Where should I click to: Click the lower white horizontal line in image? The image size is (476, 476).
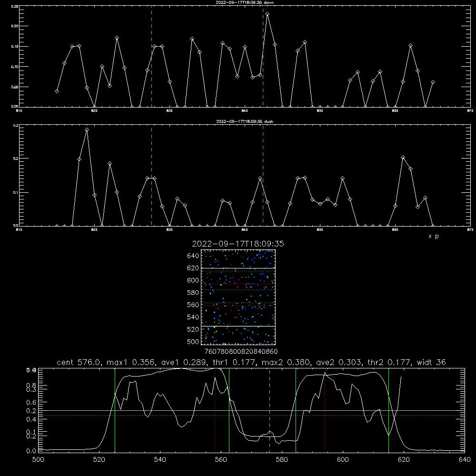tap(238, 327)
